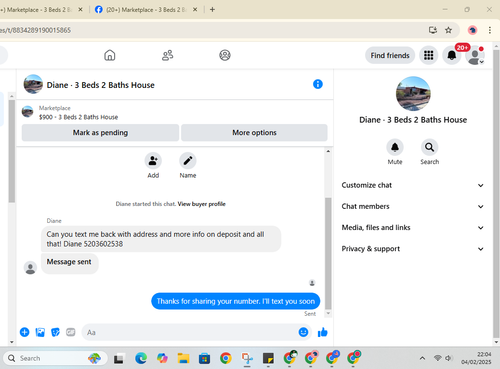Choose a GIF icon in composer
The height and width of the screenshot is (369, 500).
71,332
